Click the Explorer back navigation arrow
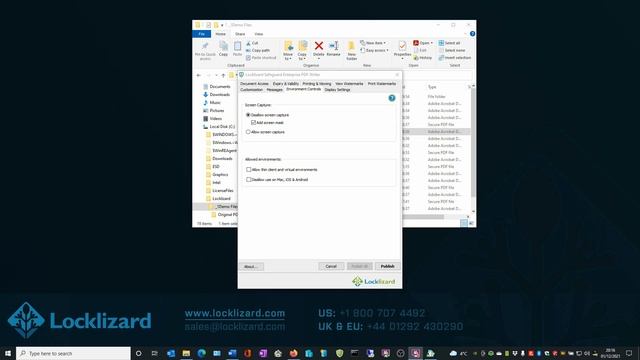 click(x=199, y=75)
